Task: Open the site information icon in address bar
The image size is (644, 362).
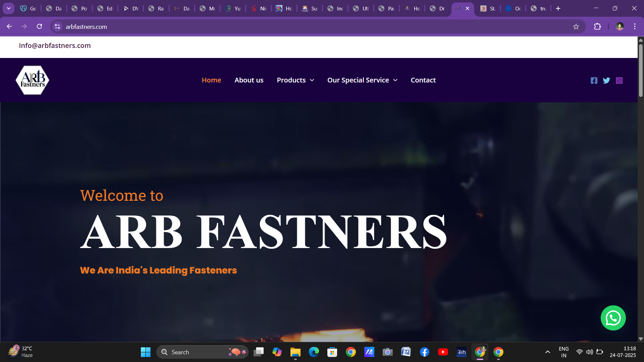Action: (57, 26)
